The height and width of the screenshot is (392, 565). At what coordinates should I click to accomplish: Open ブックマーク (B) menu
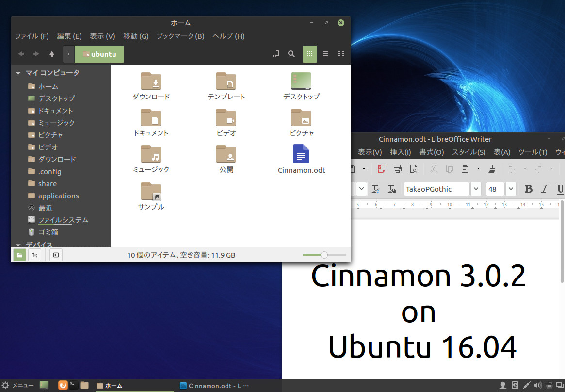click(x=180, y=36)
